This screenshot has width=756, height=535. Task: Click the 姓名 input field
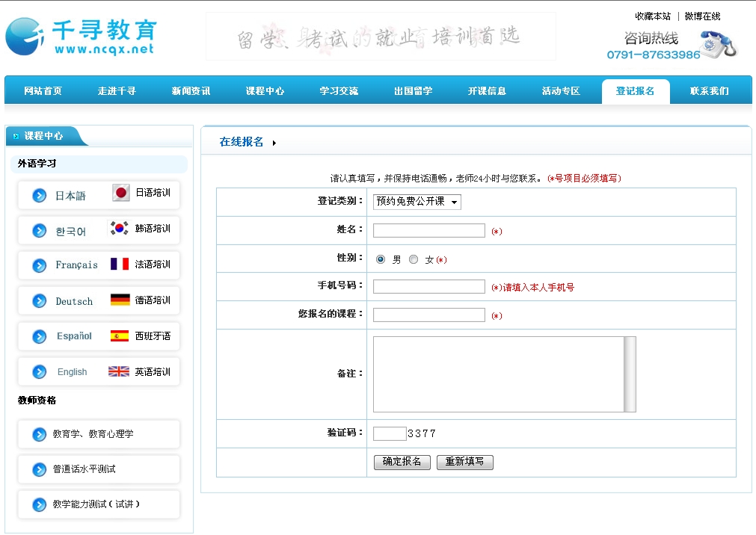click(428, 231)
